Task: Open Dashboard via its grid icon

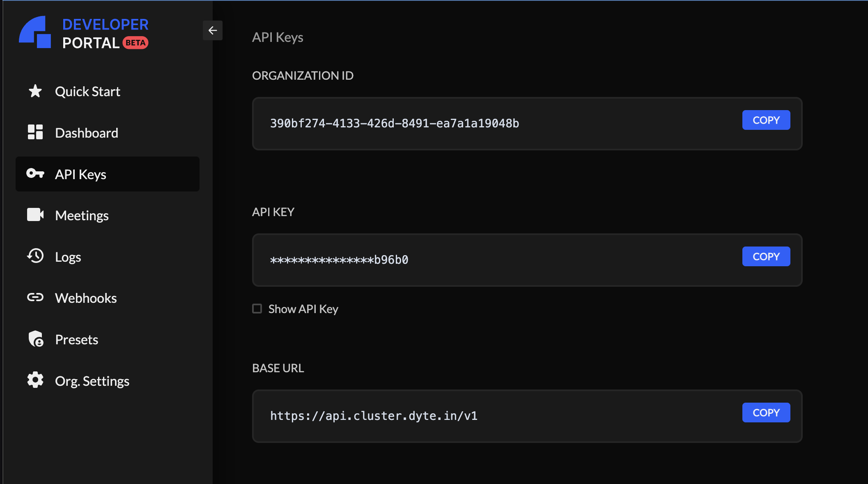Action: [35, 132]
